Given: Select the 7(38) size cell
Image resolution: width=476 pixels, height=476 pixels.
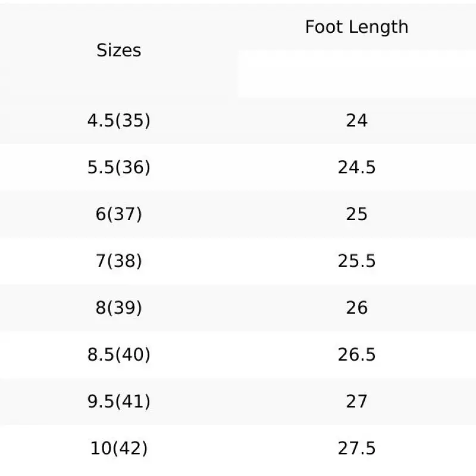Looking at the screenshot, I should click(x=119, y=261).
